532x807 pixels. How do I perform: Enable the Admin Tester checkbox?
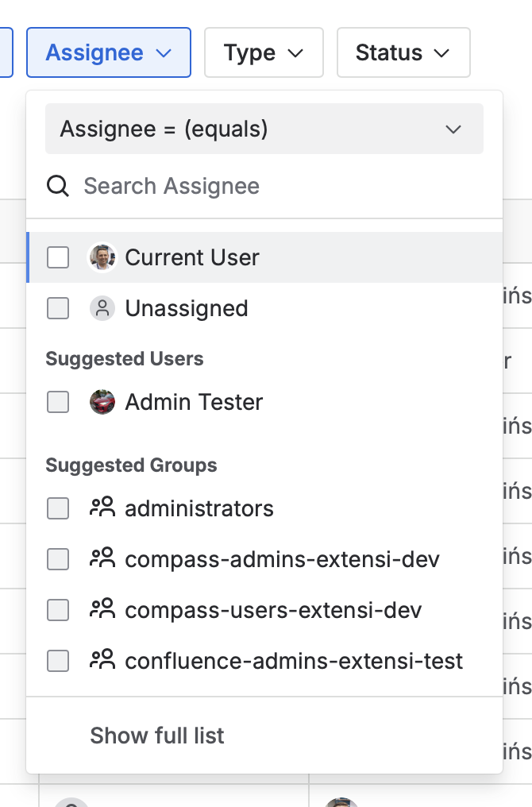[58, 402]
